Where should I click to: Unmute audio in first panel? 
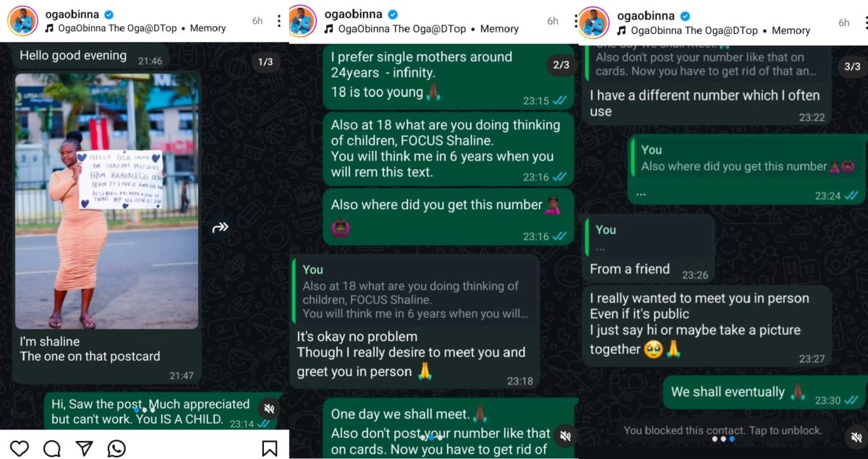pyautogui.click(x=270, y=408)
